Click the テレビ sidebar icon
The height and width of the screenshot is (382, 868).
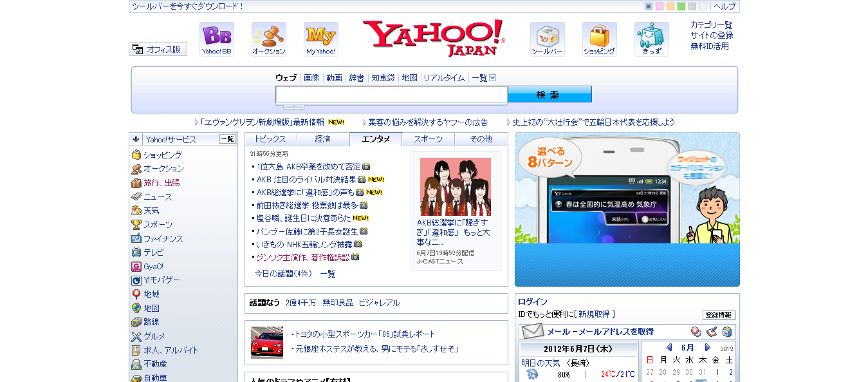(x=136, y=253)
